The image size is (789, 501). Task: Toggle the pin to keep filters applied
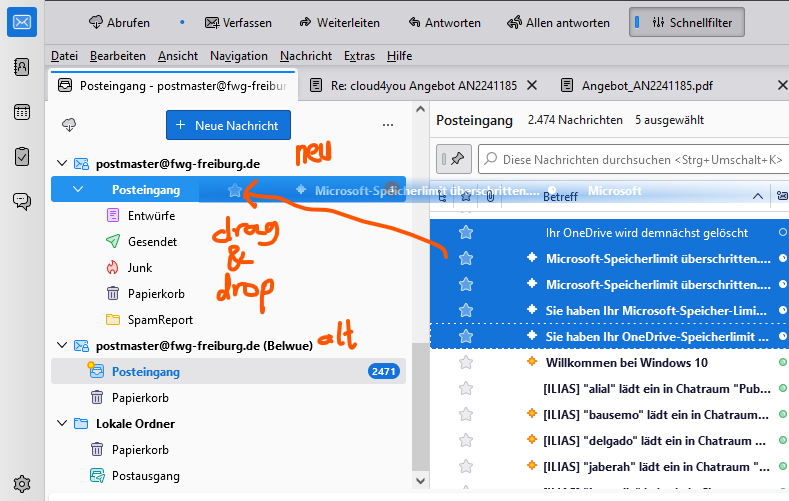456,159
